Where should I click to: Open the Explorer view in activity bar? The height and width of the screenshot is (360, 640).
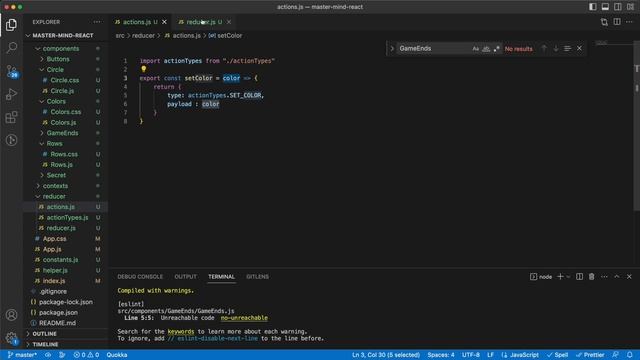11,25
